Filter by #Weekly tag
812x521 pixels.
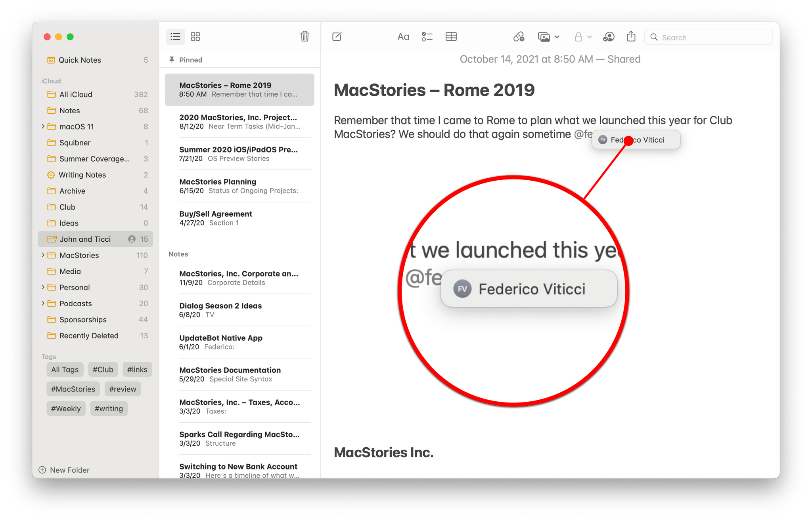click(66, 408)
